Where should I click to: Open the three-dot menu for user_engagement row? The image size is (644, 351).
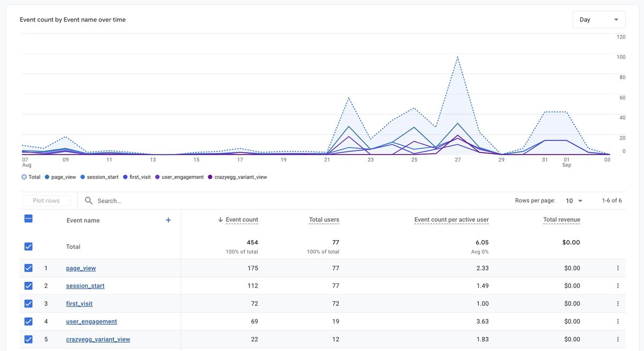(x=618, y=321)
